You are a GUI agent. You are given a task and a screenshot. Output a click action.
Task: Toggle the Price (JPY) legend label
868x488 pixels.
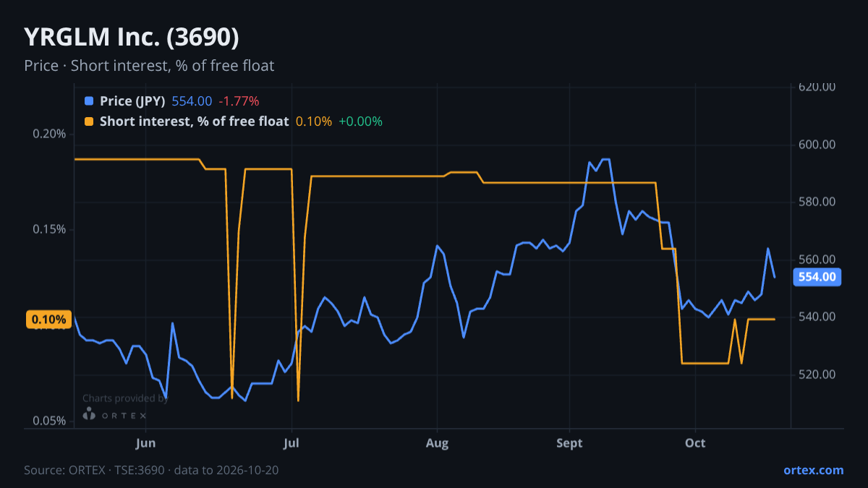click(132, 101)
